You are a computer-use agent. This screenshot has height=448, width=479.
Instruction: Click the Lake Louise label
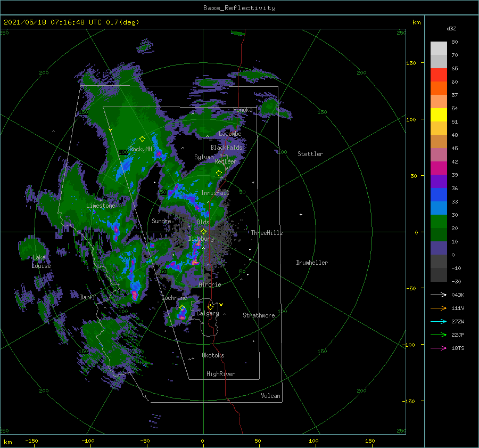click(41, 262)
